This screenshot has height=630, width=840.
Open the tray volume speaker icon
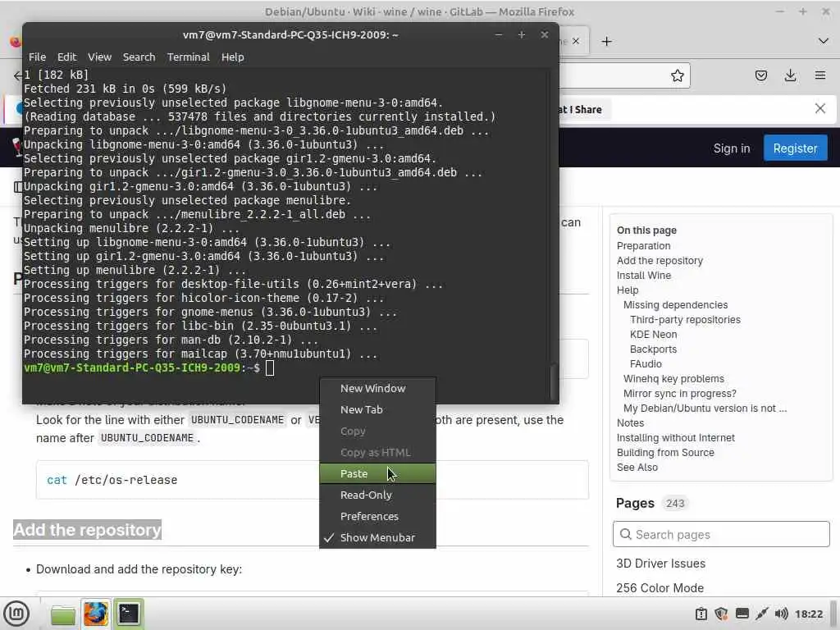[781, 614]
